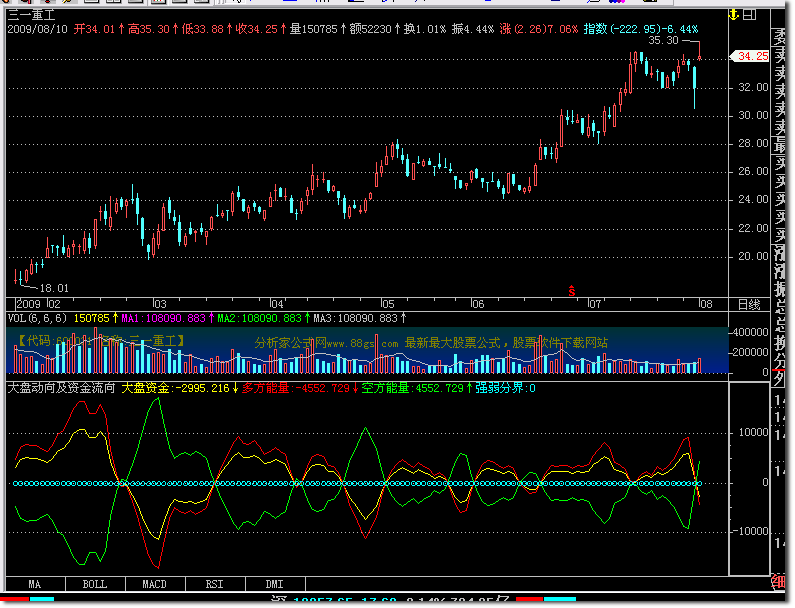Image resolution: width=795 pixels, height=608 pixels.
Task: Click the 日线 period button
Action: tap(749, 304)
